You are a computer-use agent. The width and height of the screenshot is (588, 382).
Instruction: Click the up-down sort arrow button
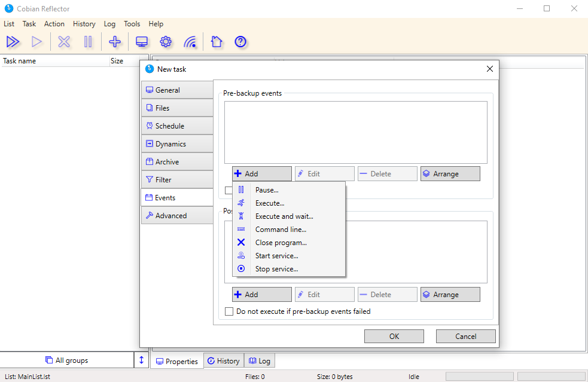tap(141, 360)
